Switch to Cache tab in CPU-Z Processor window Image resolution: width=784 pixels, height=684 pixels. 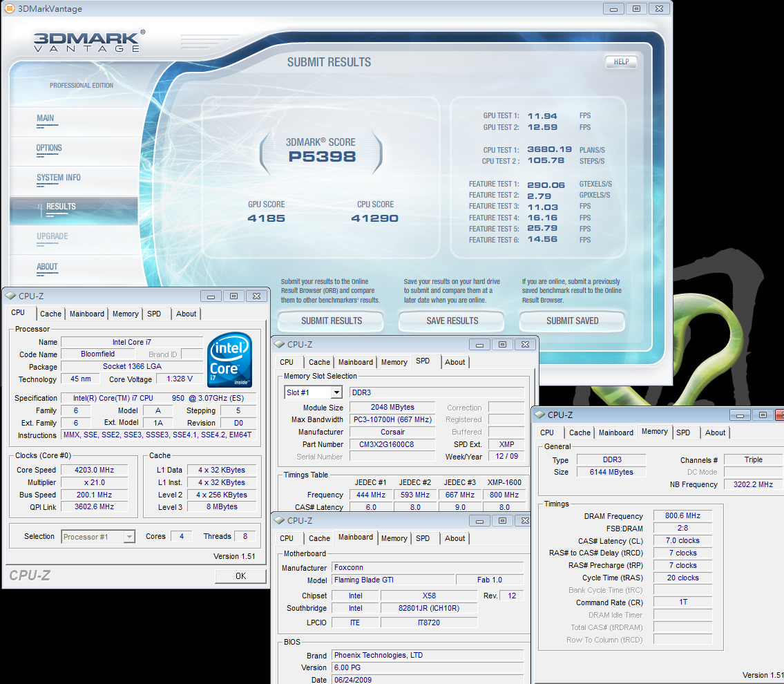click(x=50, y=314)
